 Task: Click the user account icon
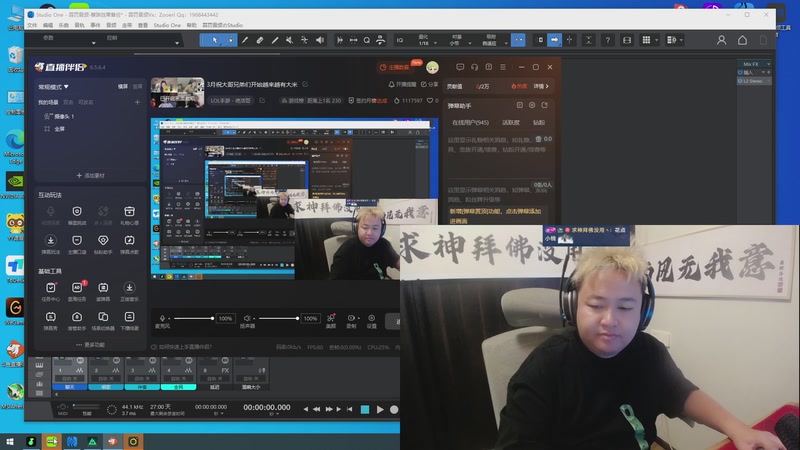[721, 40]
